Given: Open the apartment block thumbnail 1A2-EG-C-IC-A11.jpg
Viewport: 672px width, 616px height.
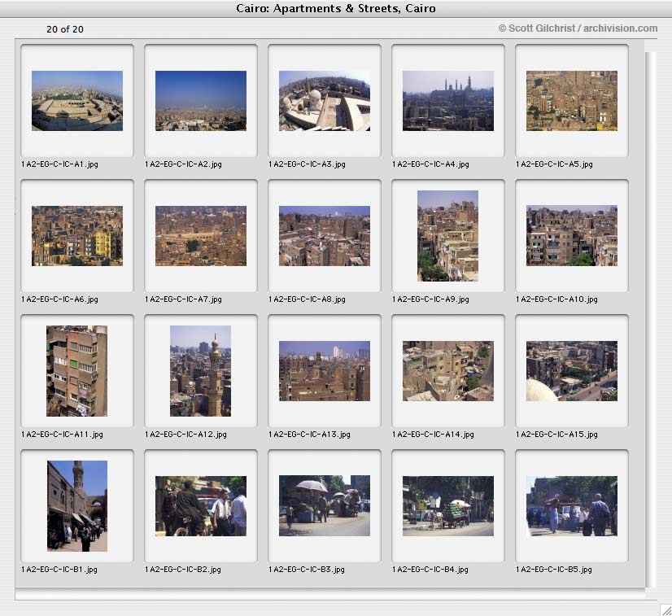Looking at the screenshot, I should (76, 371).
